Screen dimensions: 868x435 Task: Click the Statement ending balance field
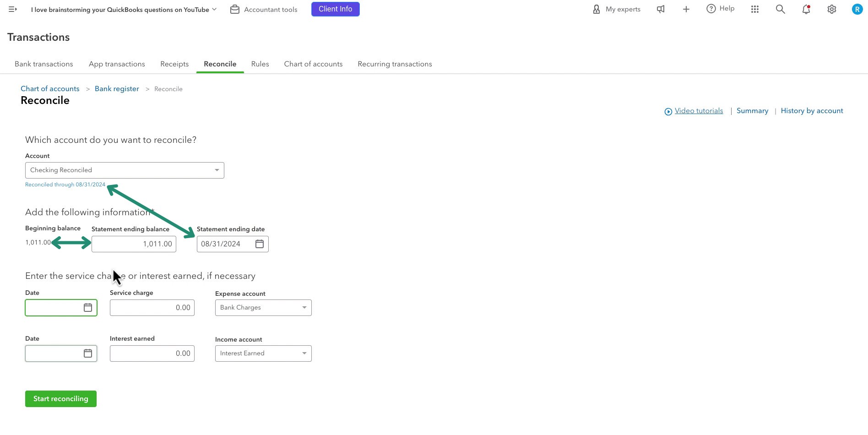pos(134,244)
